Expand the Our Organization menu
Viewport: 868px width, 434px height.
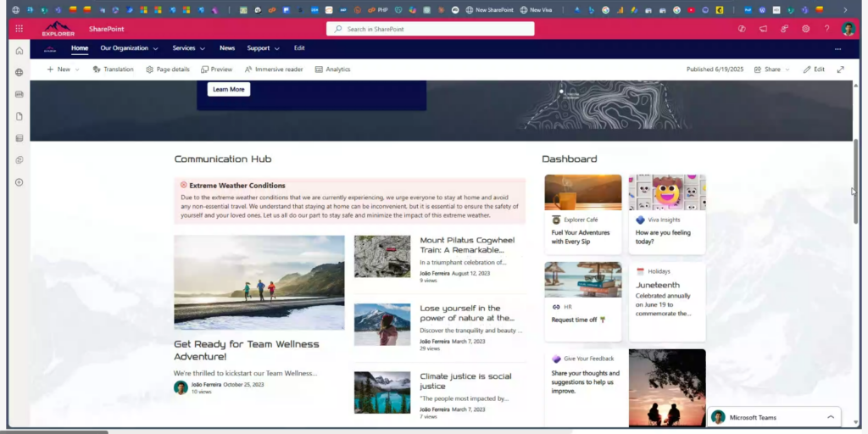pos(129,48)
